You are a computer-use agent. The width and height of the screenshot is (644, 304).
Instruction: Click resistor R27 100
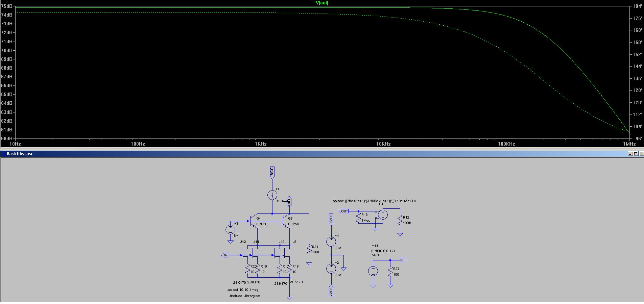pyautogui.click(x=390, y=272)
